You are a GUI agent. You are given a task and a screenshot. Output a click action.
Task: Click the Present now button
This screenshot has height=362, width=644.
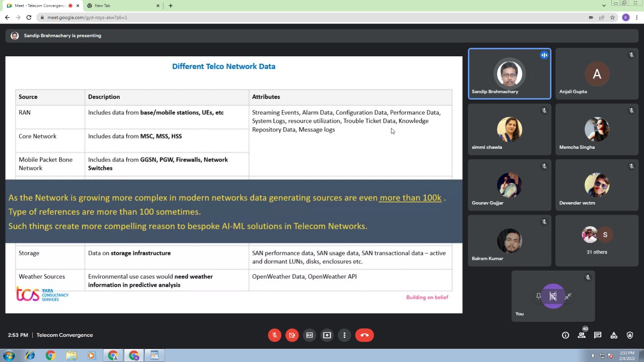point(327,335)
